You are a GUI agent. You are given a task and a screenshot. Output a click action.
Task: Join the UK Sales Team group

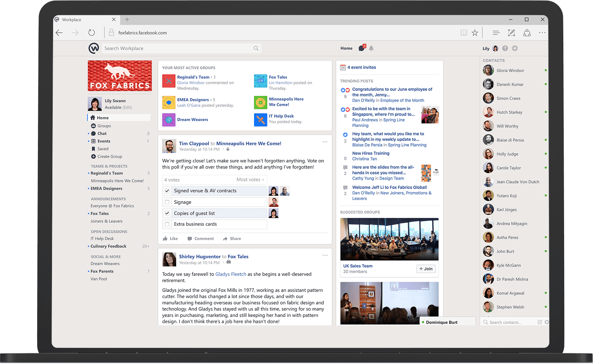[426, 269]
